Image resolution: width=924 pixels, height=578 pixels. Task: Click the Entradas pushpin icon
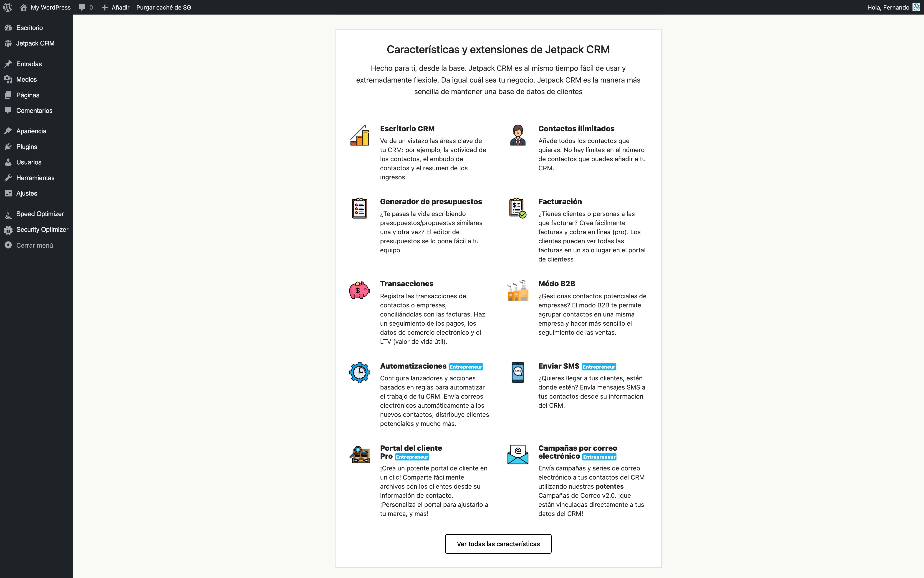coord(8,64)
